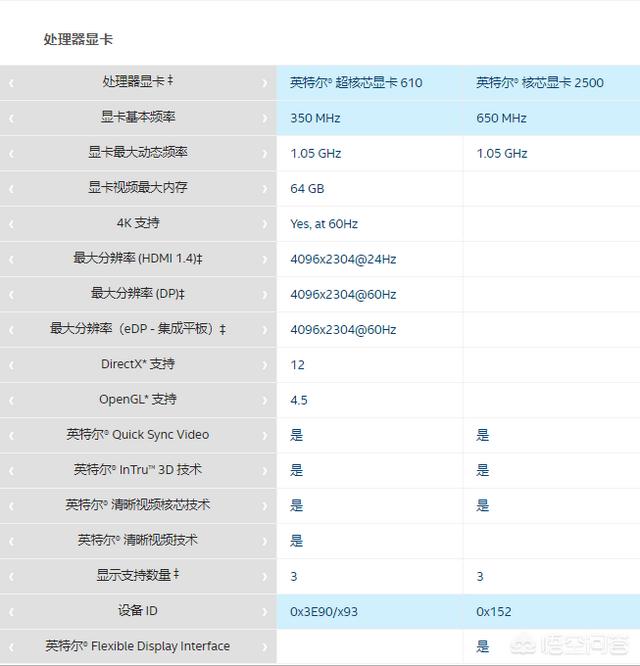The height and width of the screenshot is (666, 640).
Task: Click the 4096x2304@24Hz value
Action: 343,259
